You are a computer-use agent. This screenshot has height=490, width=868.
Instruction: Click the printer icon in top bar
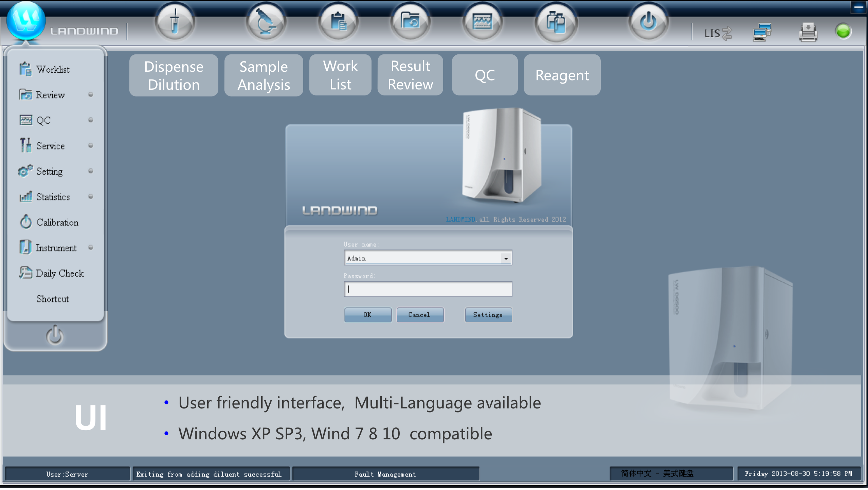[808, 33]
